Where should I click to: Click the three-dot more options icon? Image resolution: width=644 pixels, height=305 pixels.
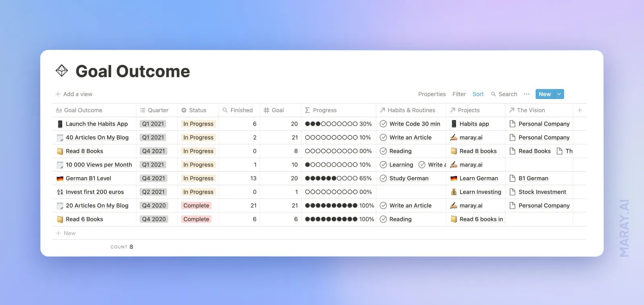[x=526, y=94]
